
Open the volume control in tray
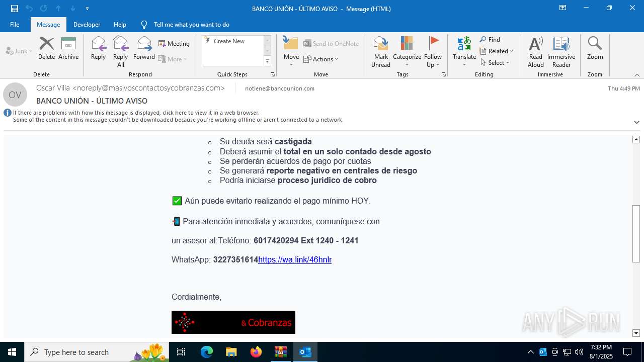click(x=579, y=352)
